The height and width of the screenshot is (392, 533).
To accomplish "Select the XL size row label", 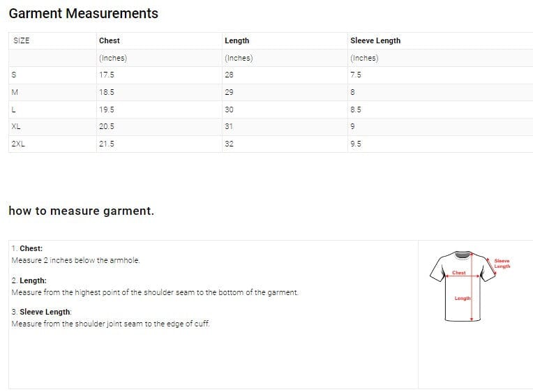I will [15, 126].
